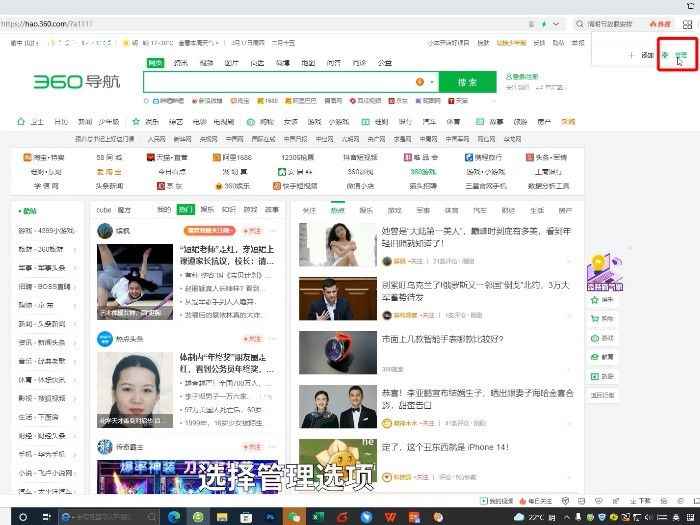Click the mail icon in floating sidebar
The width and height of the screenshot is (700, 525).
595,357
